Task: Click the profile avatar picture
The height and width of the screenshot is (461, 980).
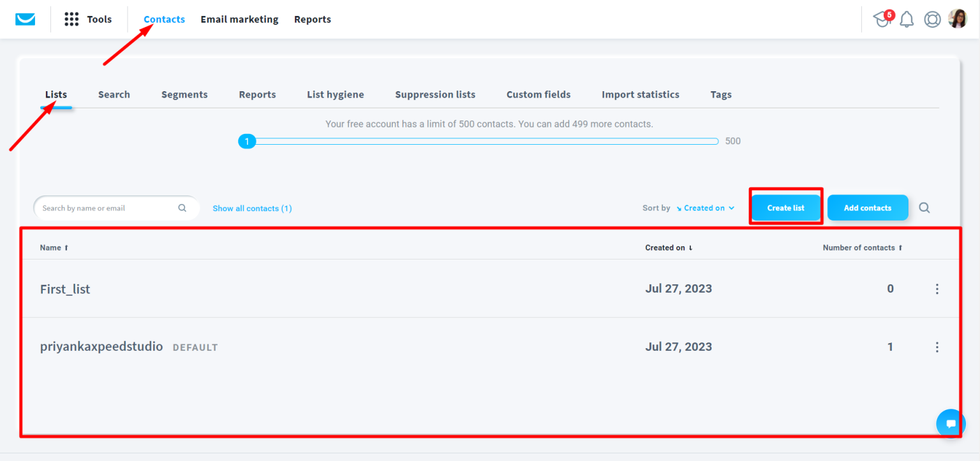Action: pyautogui.click(x=958, y=19)
